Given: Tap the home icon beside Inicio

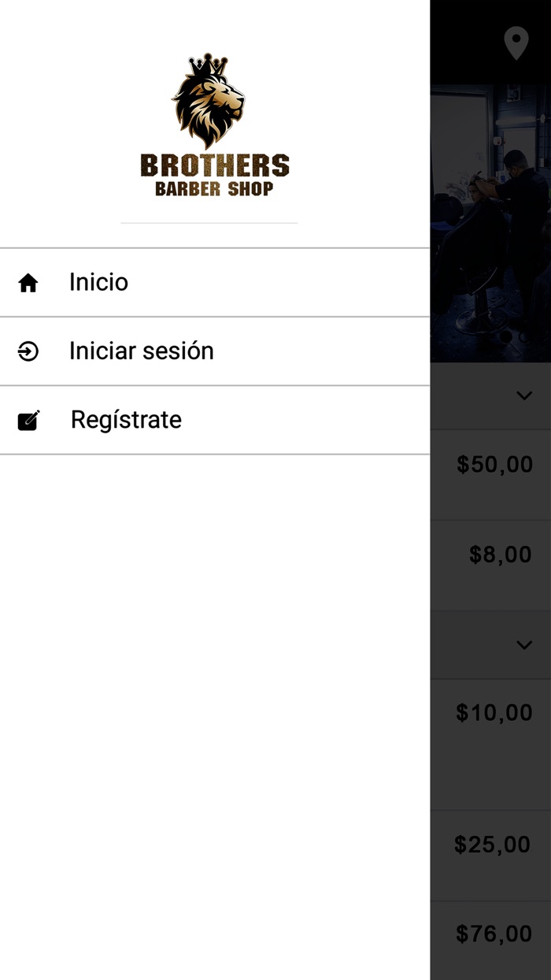Looking at the screenshot, I should 28,283.
